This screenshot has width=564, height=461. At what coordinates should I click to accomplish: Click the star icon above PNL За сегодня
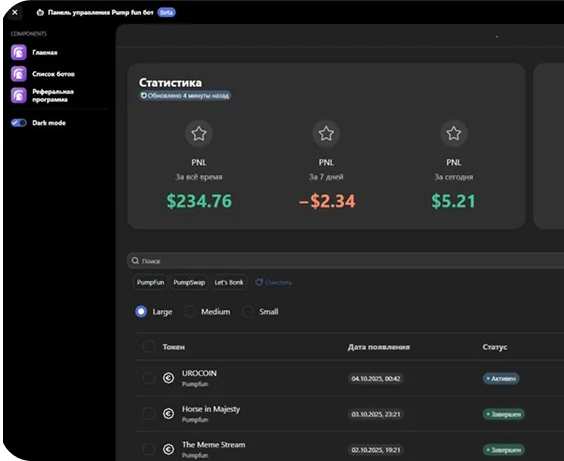click(x=454, y=134)
